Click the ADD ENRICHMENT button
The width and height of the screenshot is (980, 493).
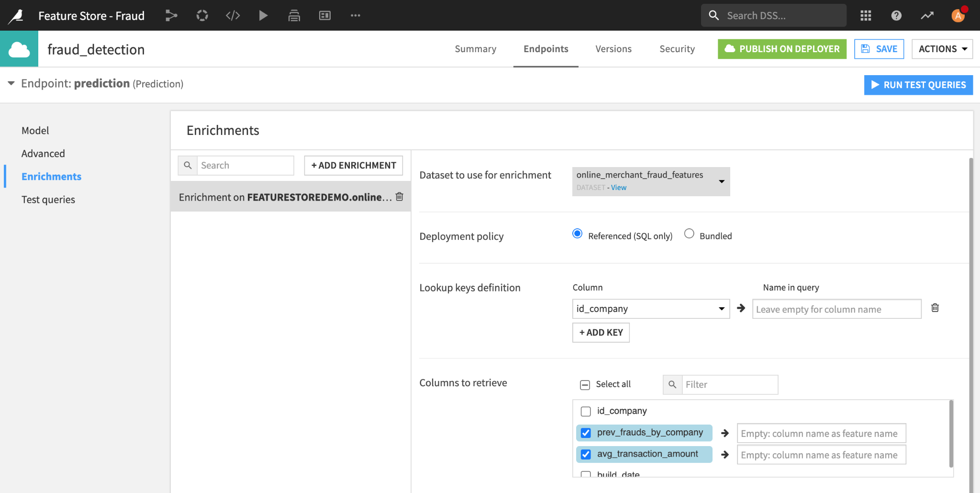point(353,165)
